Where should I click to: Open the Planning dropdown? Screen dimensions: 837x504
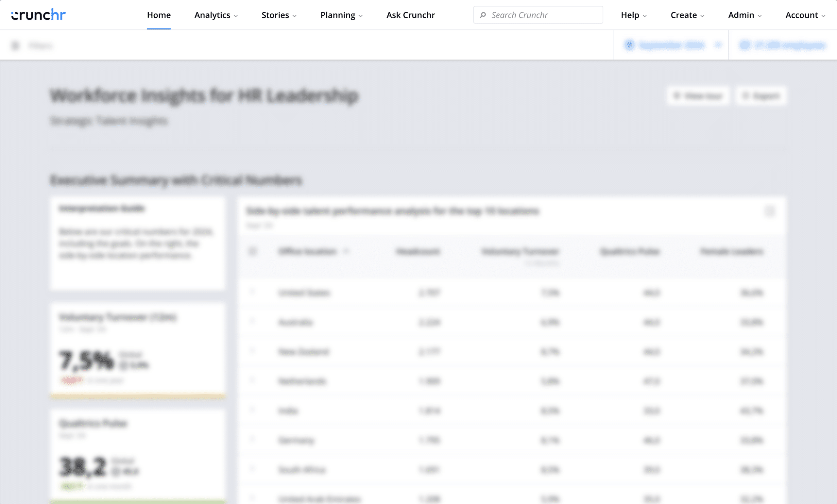[x=341, y=15]
